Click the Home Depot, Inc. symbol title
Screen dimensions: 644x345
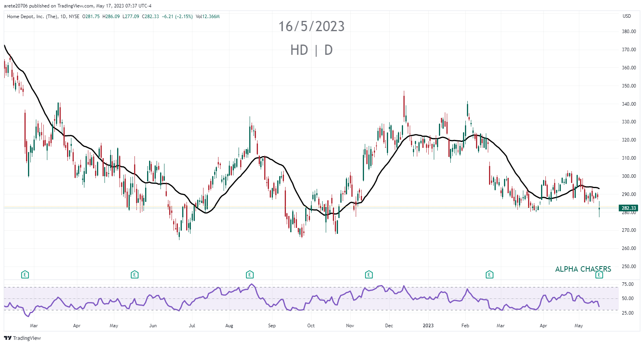pos(33,17)
